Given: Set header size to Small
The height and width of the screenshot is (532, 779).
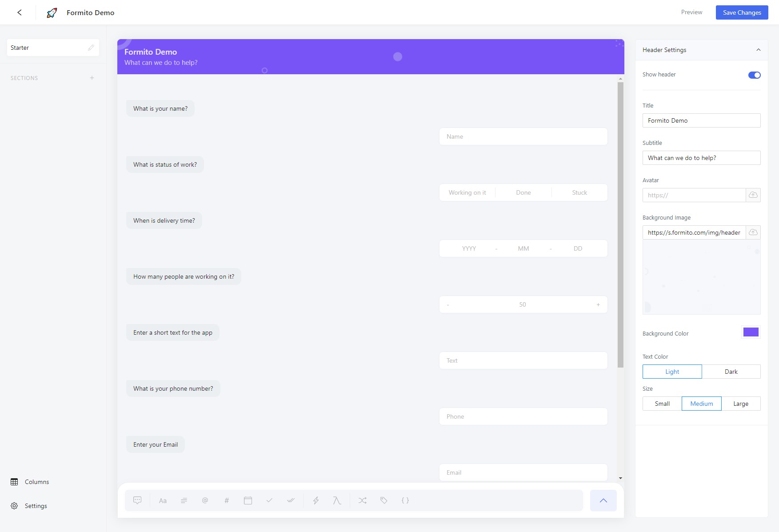Looking at the screenshot, I should (662, 404).
